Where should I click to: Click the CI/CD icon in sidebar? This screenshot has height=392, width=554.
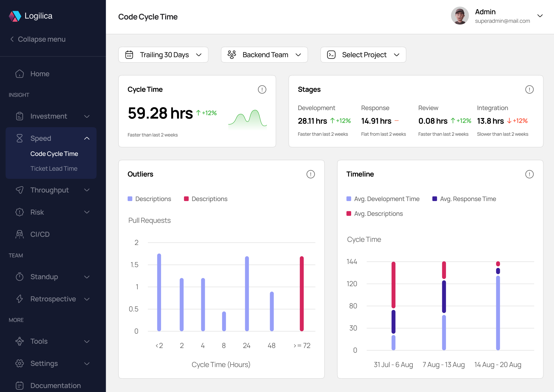(x=19, y=234)
